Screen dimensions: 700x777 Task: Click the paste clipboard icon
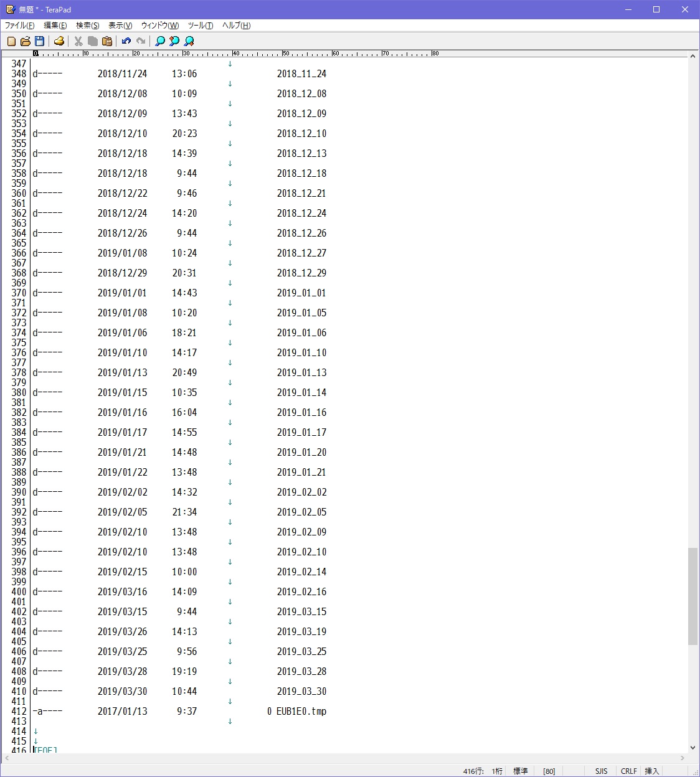pos(107,41)
